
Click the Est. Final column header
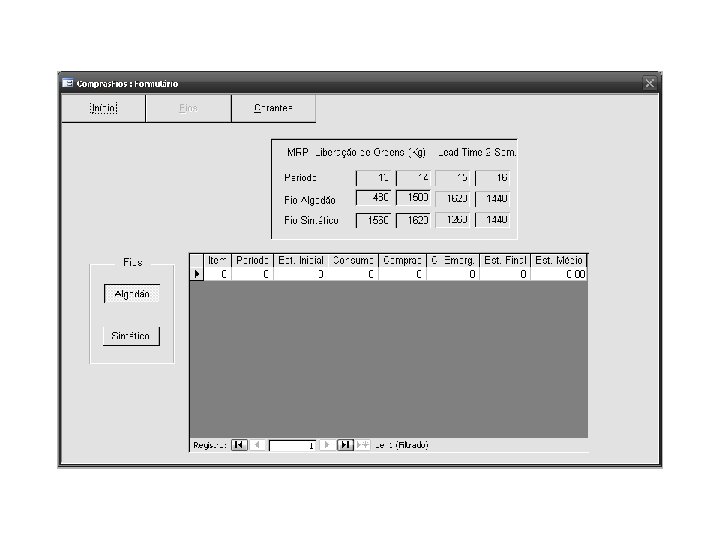click(505, 260)
